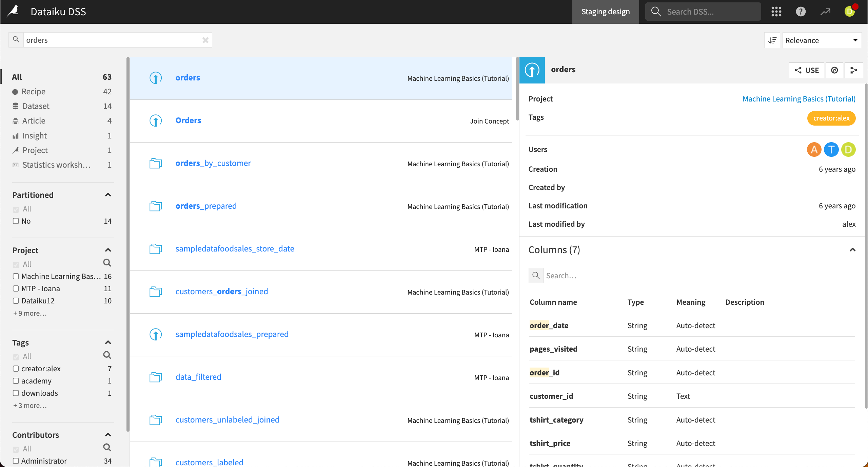The width and height of the screenshot is (868, 467).
Task: Click the USE button
Action: pyautogui.click(x=806, y=70)
